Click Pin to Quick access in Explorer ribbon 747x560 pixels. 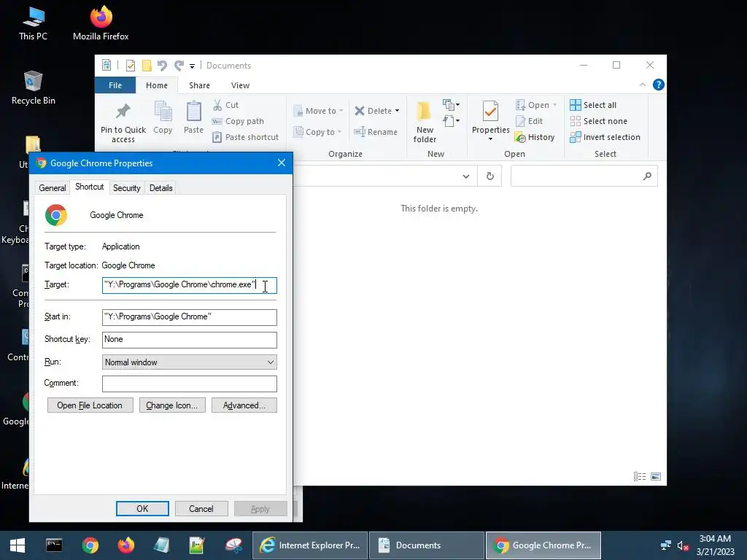[123, 122]
